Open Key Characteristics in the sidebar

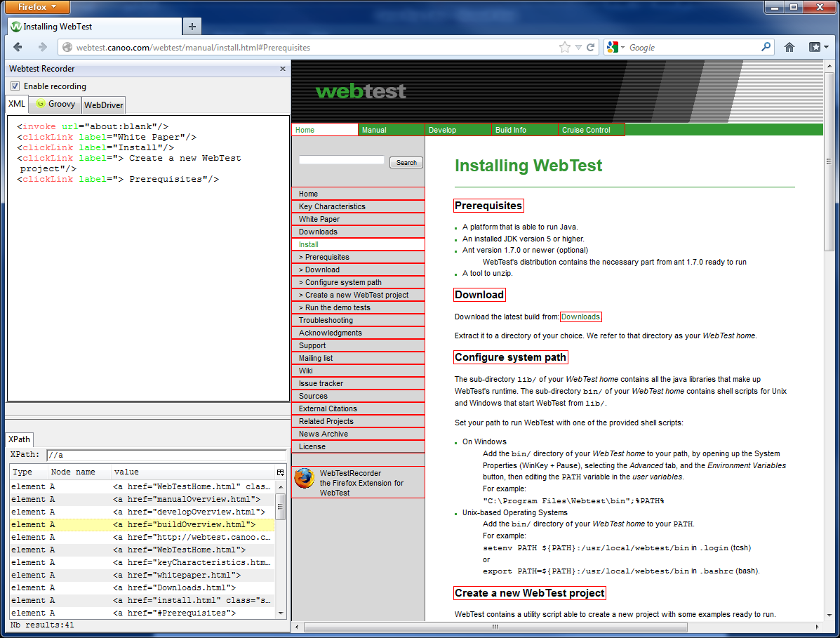(359, 206)
